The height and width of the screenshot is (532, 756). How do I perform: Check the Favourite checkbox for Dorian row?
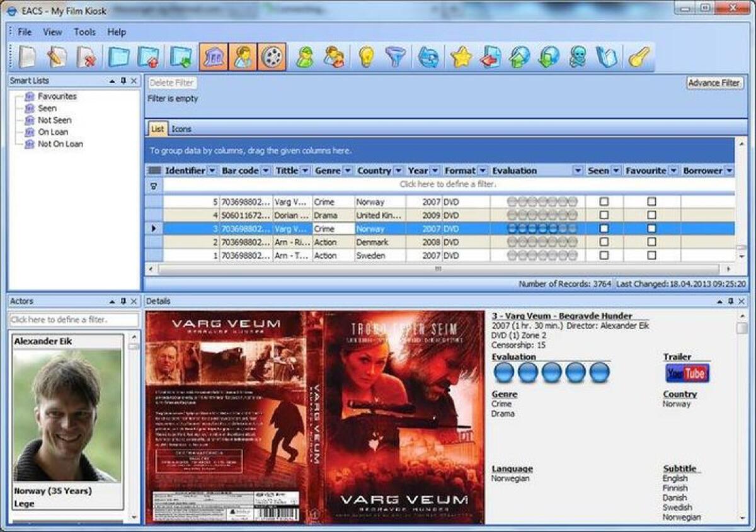(x=653, y=215)
